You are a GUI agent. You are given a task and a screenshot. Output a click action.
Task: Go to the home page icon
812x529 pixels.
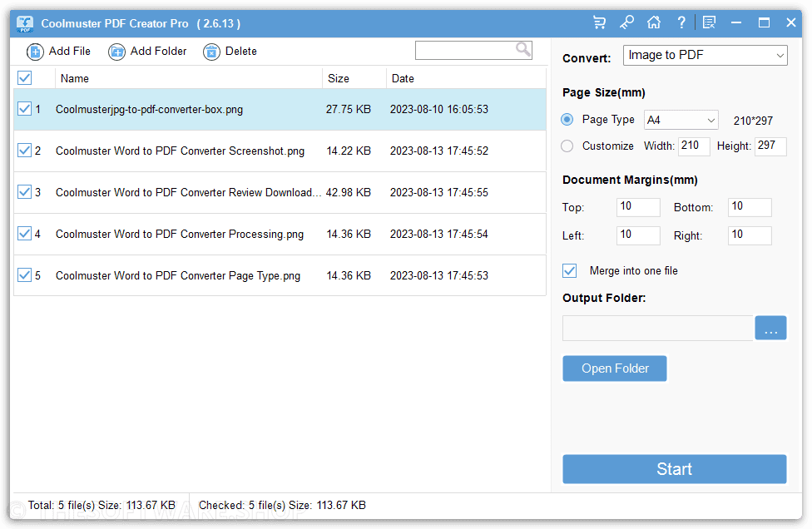(654, 22)
